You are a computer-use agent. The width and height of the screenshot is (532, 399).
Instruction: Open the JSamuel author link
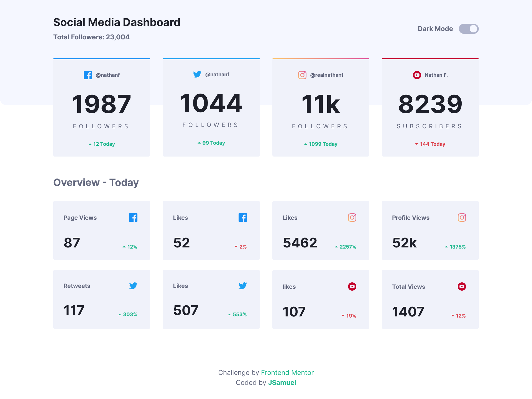pyautogui.click(x=282, y=383)
